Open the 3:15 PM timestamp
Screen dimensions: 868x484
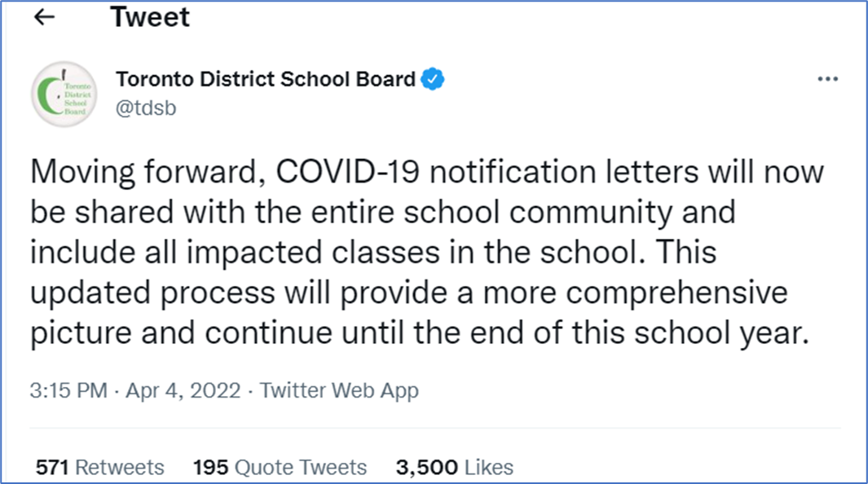tap(68, 390)
